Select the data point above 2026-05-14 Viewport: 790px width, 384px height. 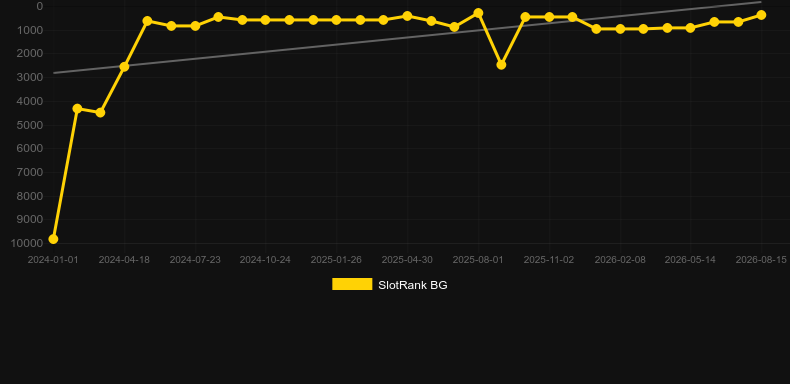point(690,28)
